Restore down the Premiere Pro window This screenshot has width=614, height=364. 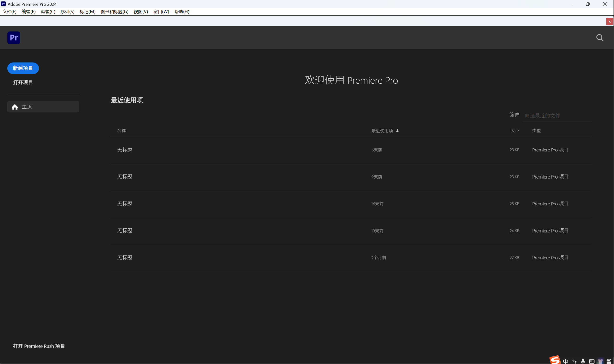[x=588, y=4]
